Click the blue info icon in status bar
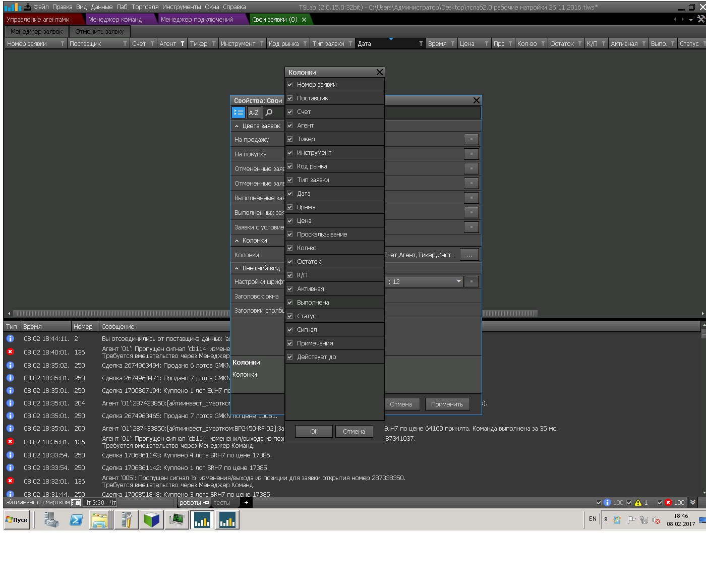This screenshot has height=588, width=706. [607, 503]
